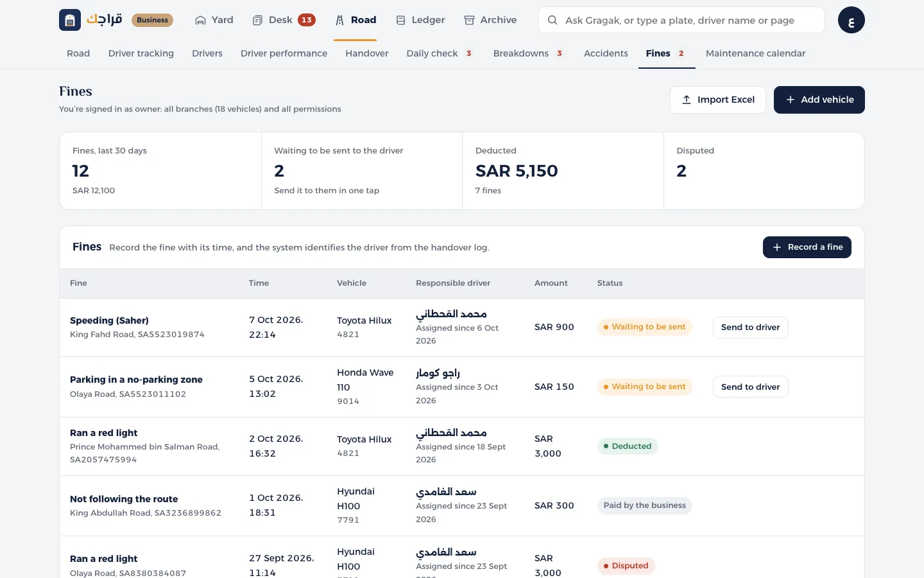
Task: Click the Business plan badge
Action: (x=152, y=20)
